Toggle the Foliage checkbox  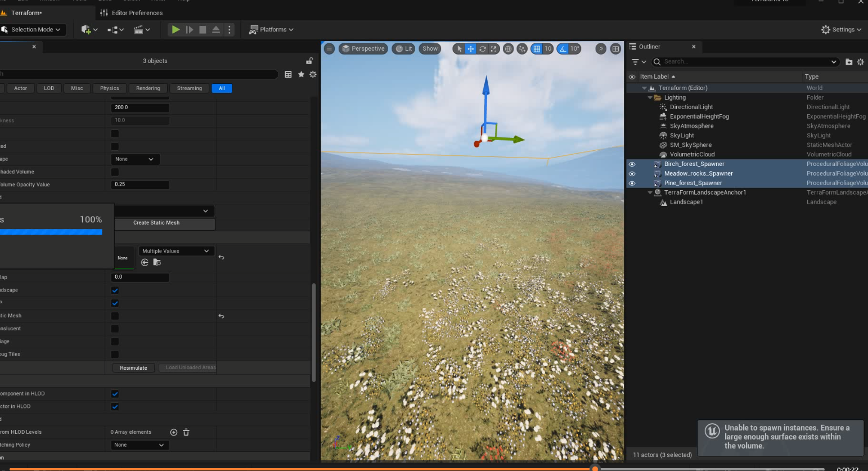coord(115,342)
